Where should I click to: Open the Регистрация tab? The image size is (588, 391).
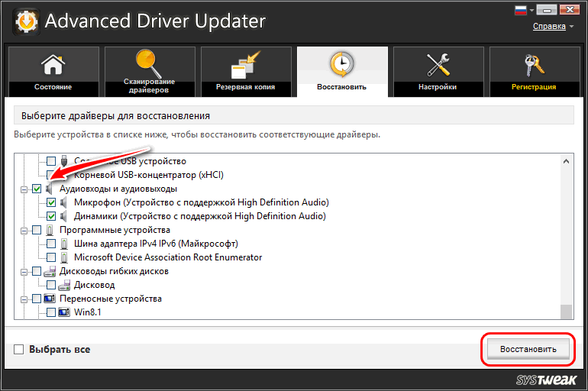click(x=535, y=72)
